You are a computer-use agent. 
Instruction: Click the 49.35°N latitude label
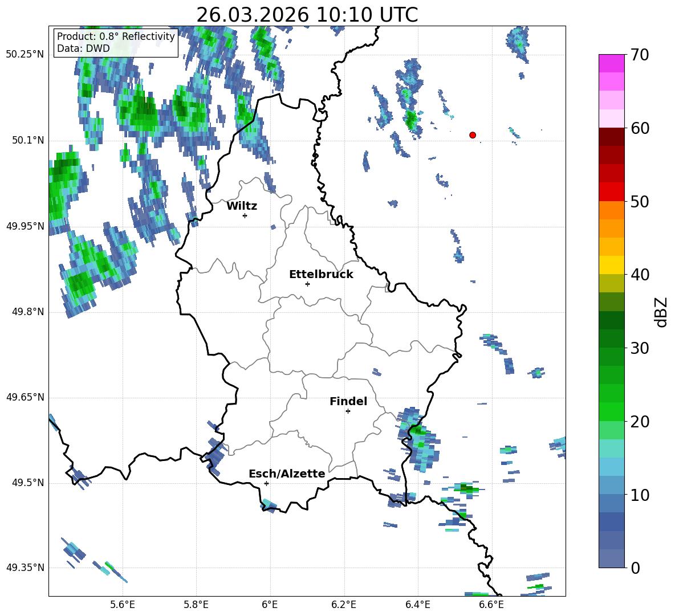pyautogui.click(x=25, y=568)
